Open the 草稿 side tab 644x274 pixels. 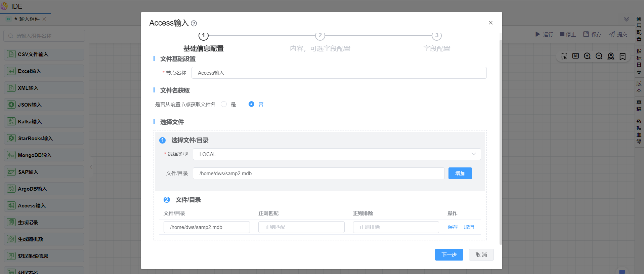639,106
